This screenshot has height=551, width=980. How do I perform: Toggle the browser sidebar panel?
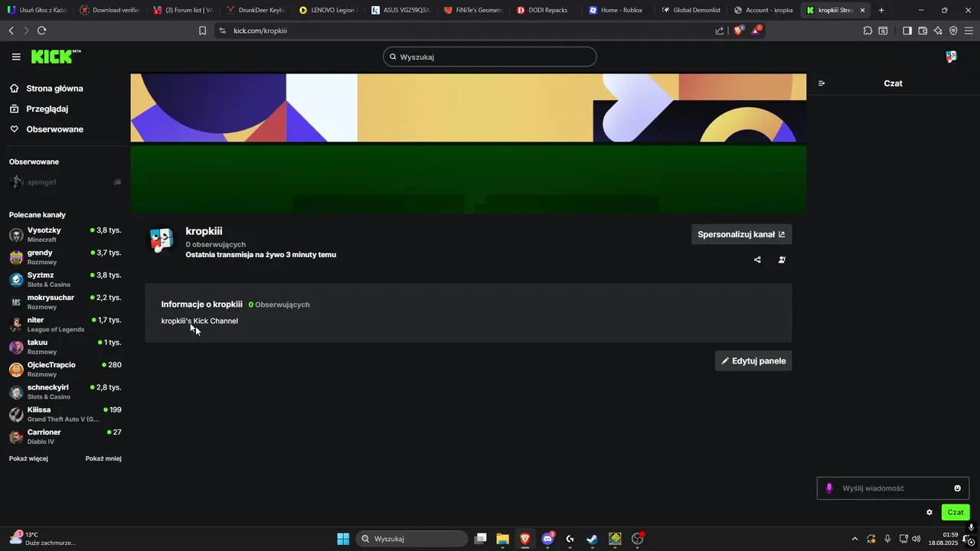tap(907, 31)
